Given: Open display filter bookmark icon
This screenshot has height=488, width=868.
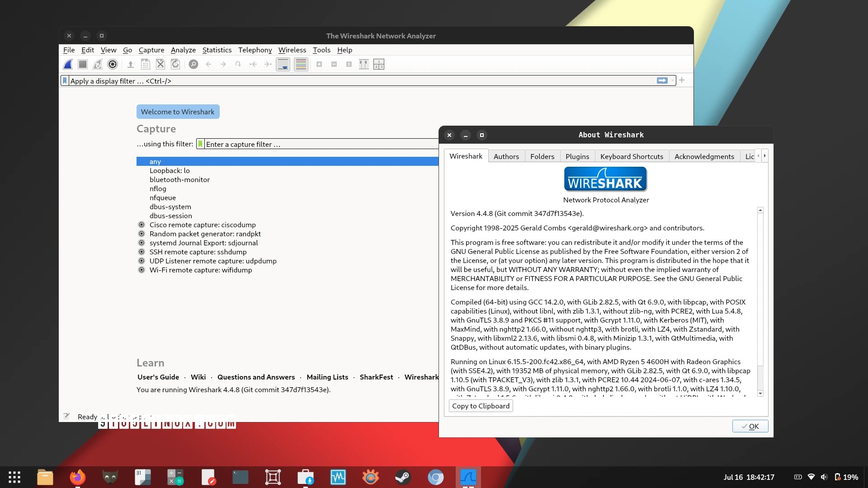Looking at the screenshot, I should pyautogui.click(x=65, y=80).
